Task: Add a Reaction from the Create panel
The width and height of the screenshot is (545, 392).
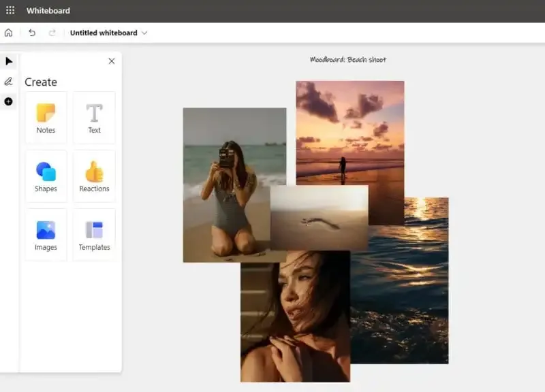Action: pos(94,176)
